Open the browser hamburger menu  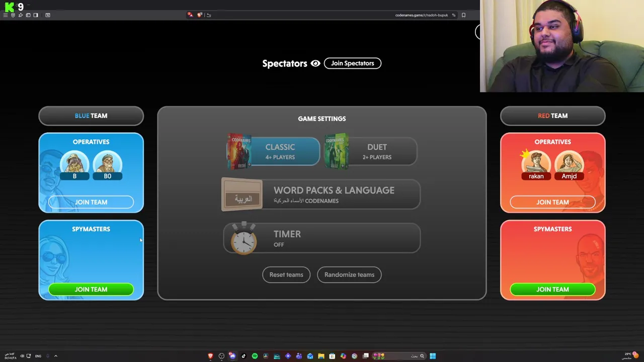click(6, 15)
